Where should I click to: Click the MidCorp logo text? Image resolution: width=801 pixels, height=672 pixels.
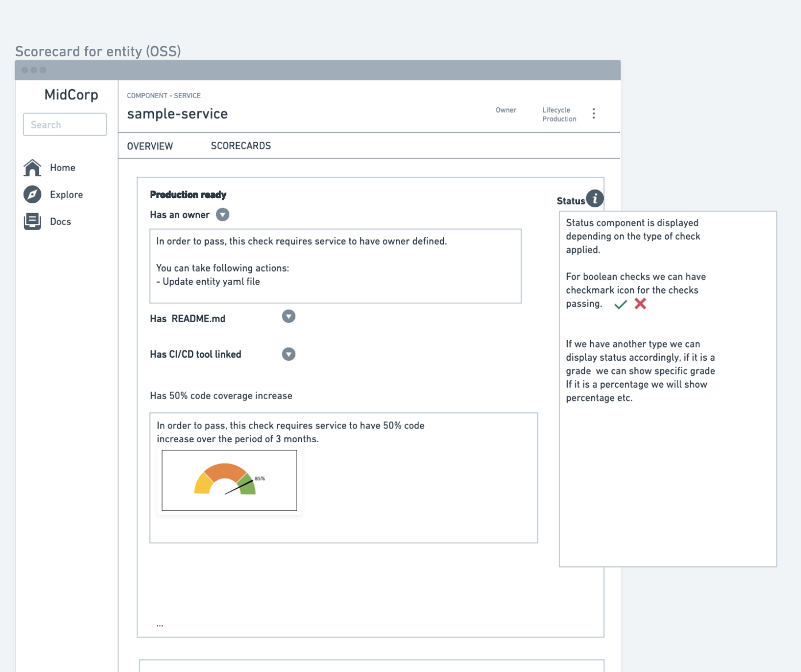coord(71,95)
